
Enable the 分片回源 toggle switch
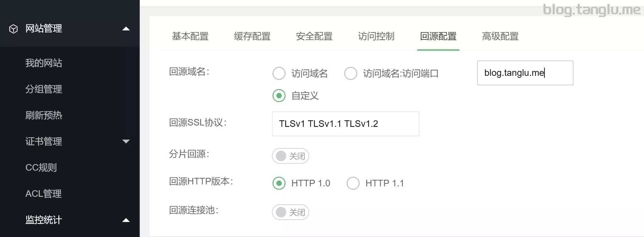[290, 156]
